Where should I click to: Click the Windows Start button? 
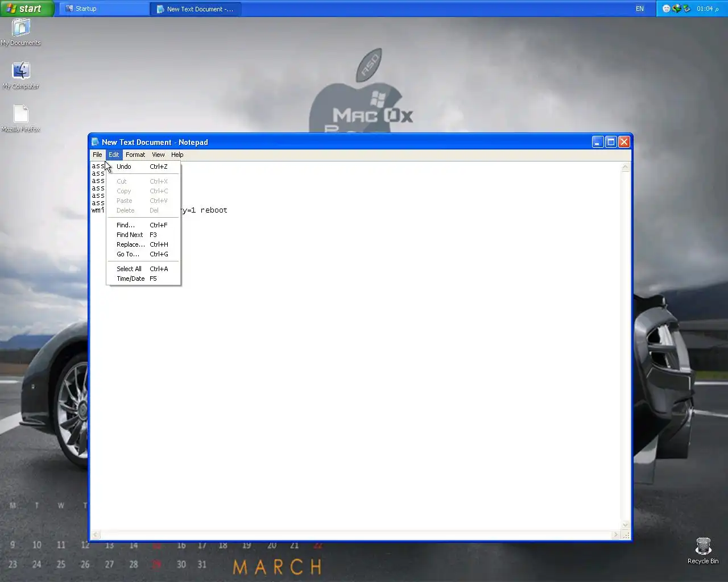tap(27, 9)
